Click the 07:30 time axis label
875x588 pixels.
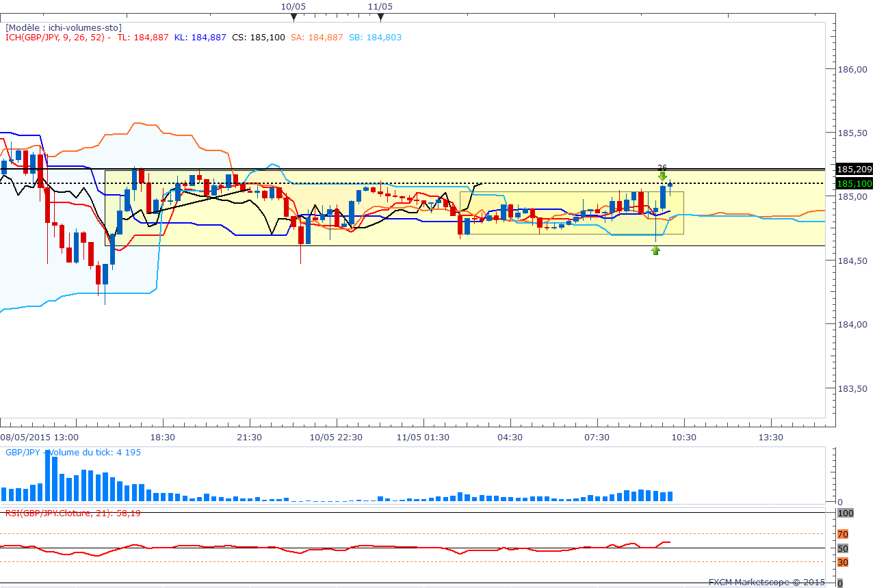(597, 438)
